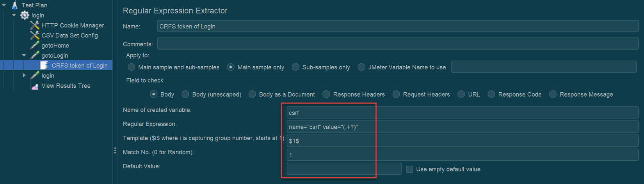Click the Name of created variable field
Image resolution: width=644 pixels, height=184 pixels.
click(x=463, y=113)
